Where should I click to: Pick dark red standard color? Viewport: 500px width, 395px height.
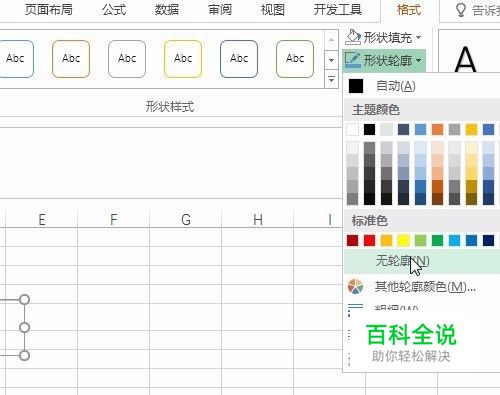click(x=353, y=240)
